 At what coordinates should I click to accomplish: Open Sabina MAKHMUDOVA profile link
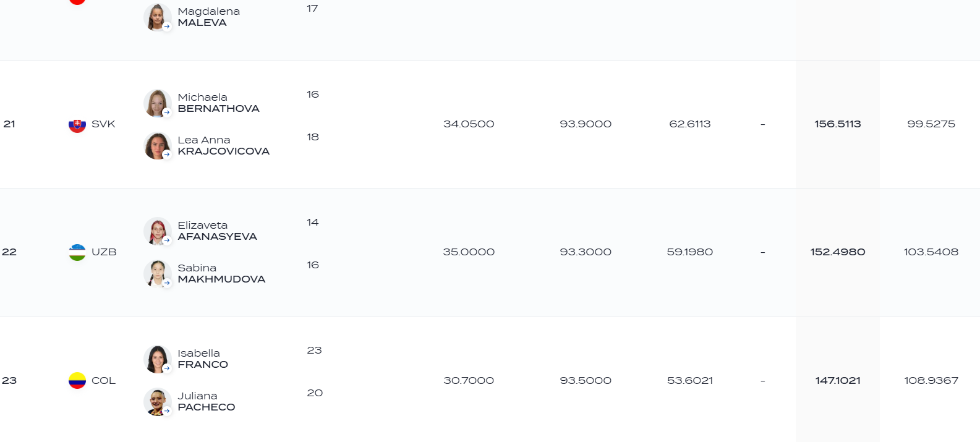[x=221, y=274]
